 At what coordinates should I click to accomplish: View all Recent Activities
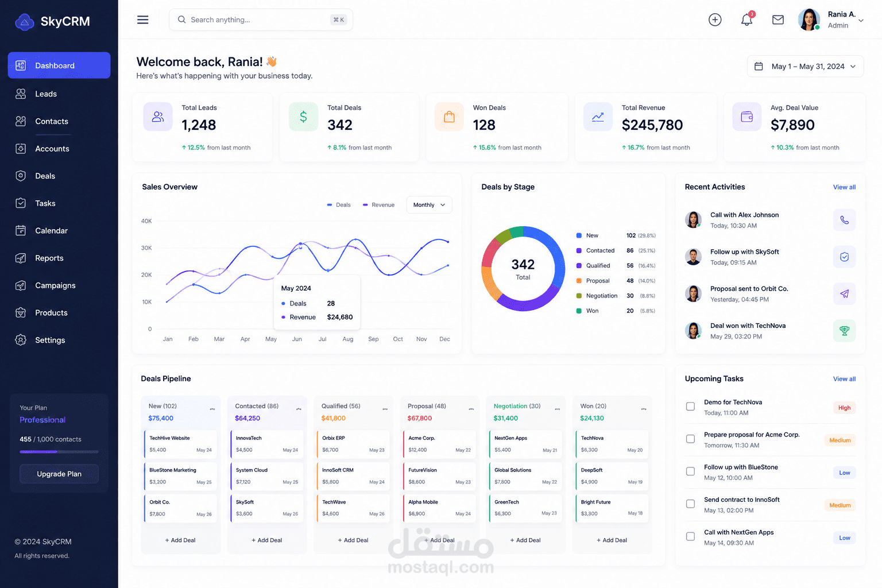(x=844, y=187)
